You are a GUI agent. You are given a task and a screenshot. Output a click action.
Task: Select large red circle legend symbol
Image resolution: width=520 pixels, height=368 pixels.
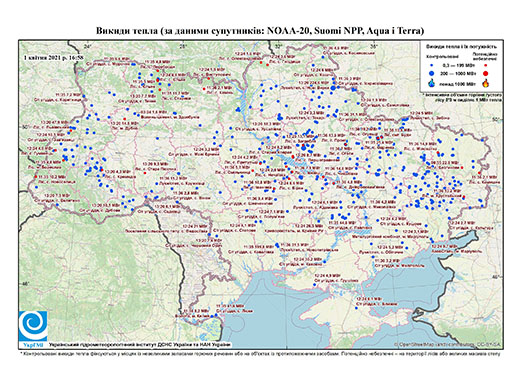pos(485,73)
